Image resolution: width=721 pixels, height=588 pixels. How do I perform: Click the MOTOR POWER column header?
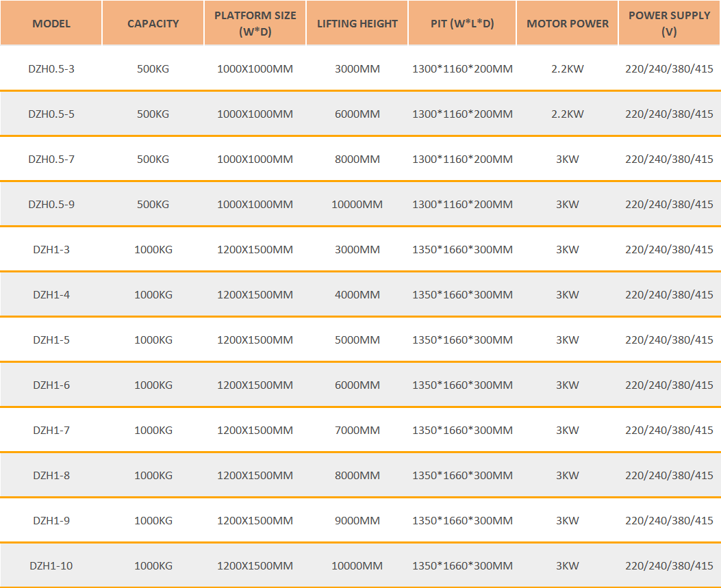tap(567, 23)
